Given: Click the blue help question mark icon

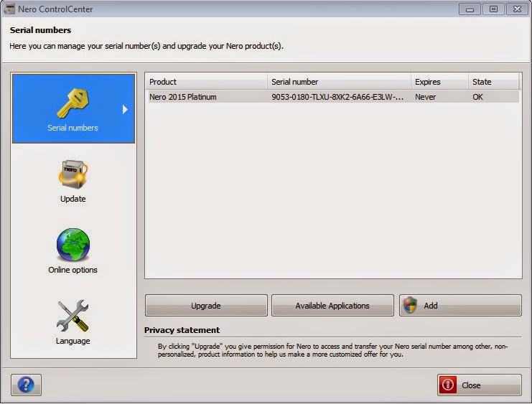Looking at the screenshot, I should (x=26, y=385).
